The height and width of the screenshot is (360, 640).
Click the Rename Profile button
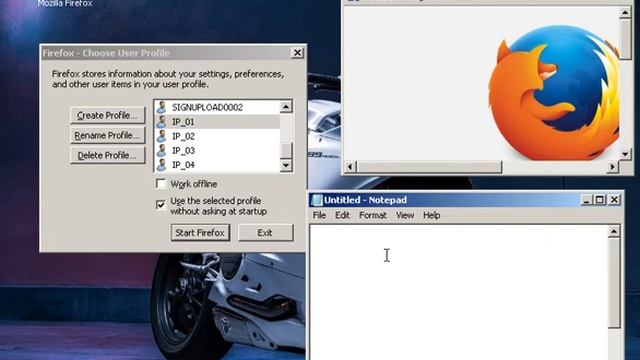click(108, 136)
